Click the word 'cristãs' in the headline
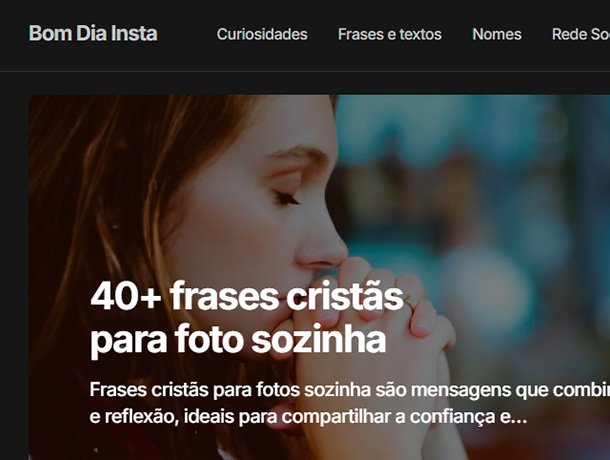610x460 pixels. tap(345, 297)
